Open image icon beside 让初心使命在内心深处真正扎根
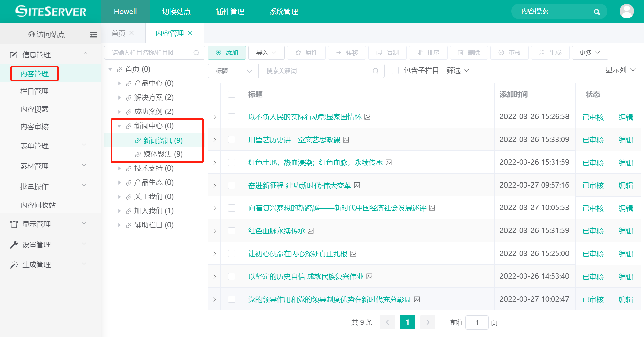Viewport: 644px width, 337px height. click(x=353, y=254)
